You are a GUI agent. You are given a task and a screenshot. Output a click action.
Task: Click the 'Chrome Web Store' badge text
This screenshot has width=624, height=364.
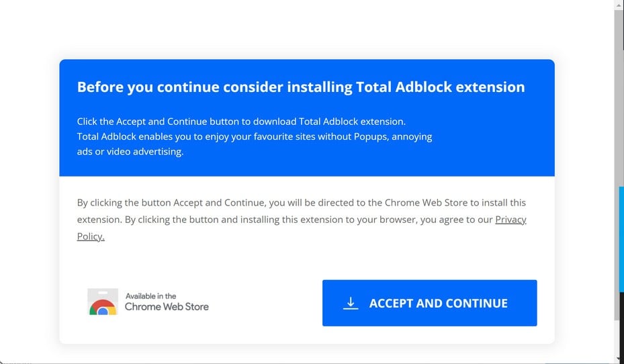[x=167, y=307]
